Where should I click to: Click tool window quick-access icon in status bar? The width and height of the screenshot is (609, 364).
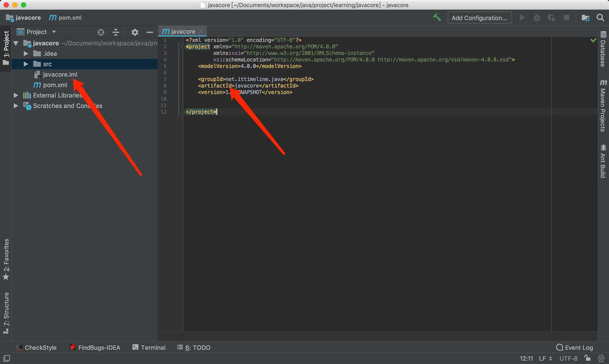(x=7, y=359)
